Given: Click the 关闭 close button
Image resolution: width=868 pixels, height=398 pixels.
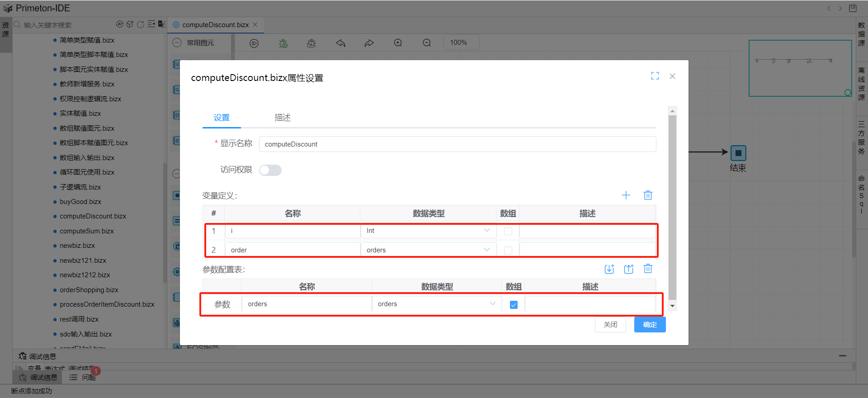Looking at the screenshot, I should pyautogui.click(x=610, y=325).
